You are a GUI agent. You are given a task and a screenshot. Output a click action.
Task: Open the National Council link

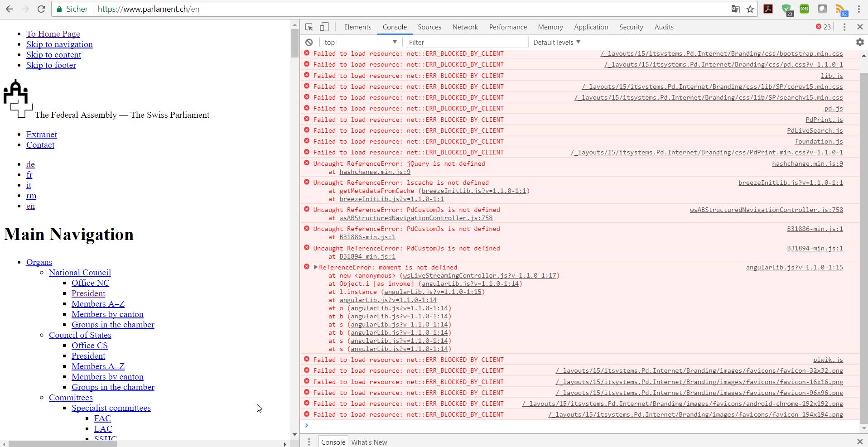pos(80,272)
